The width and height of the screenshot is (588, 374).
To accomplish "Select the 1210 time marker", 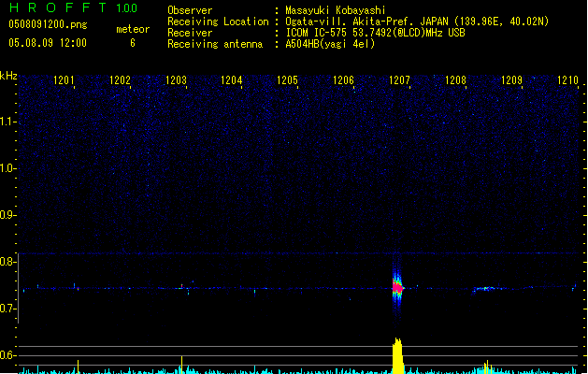I will click(x=567, y=80).
